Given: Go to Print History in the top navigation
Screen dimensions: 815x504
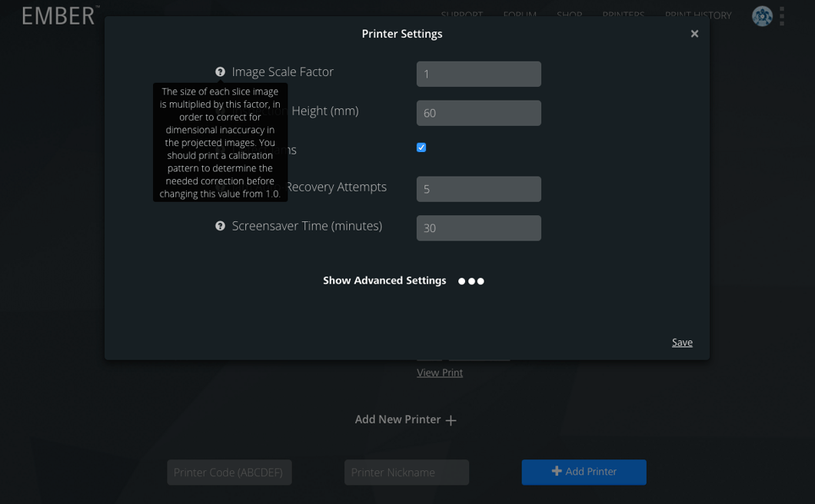Looking at the screenshot, I should [697, 15].
